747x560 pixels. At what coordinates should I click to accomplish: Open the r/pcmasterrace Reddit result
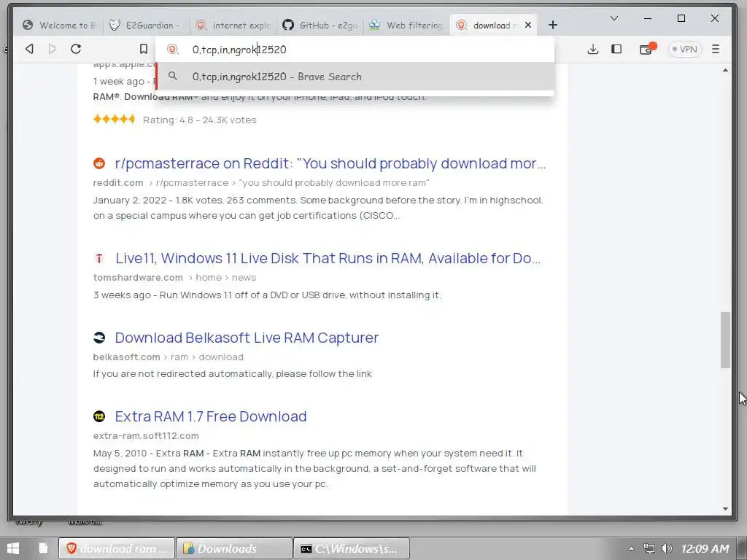[330, 164]
